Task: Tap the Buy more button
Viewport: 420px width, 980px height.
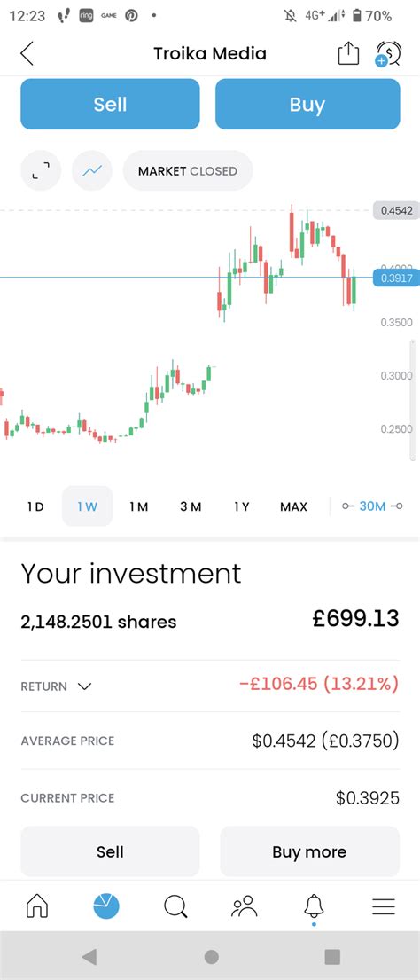Action: (x=309, y=851)
